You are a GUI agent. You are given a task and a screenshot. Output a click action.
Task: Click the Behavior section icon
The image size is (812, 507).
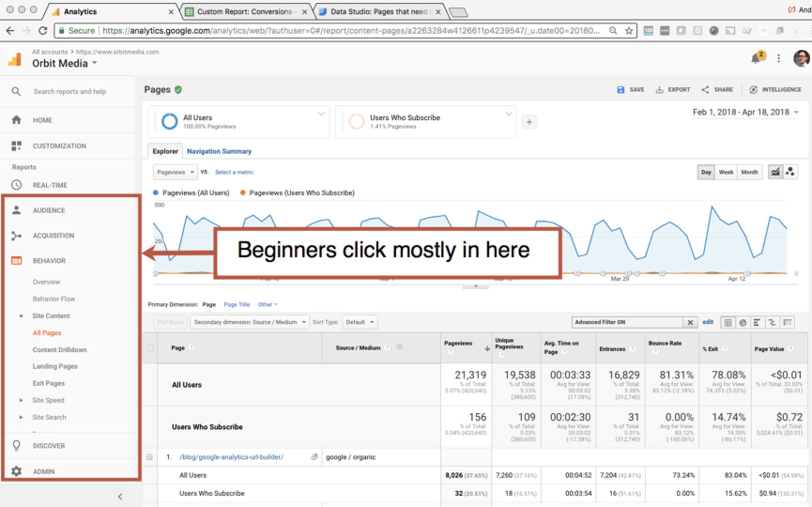pos(16,261)
